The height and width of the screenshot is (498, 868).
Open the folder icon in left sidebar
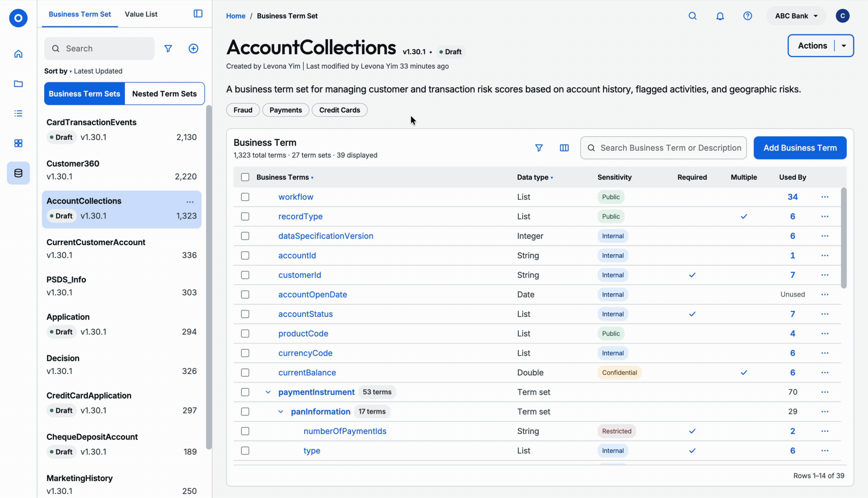click(x=18, y=84)
